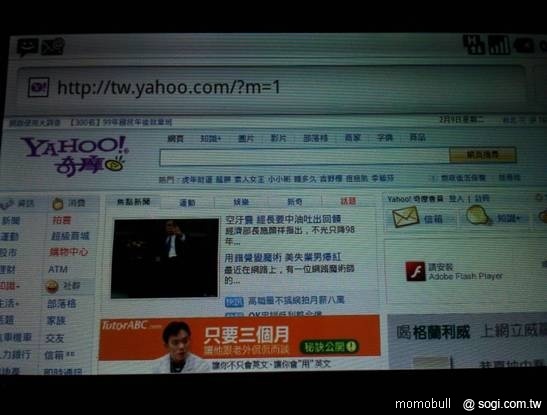The width and height of the screenshot is (547, 415).
Task: Click trending search term 小小彬
Action: [279, 179]
